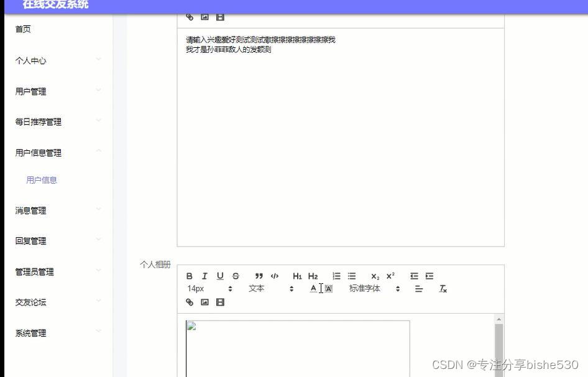Image resolution: width=588 pixels, height=377 pixels.
Task: Toggle italic in 个人相册 editor toolbar
Action: [204, 276]
